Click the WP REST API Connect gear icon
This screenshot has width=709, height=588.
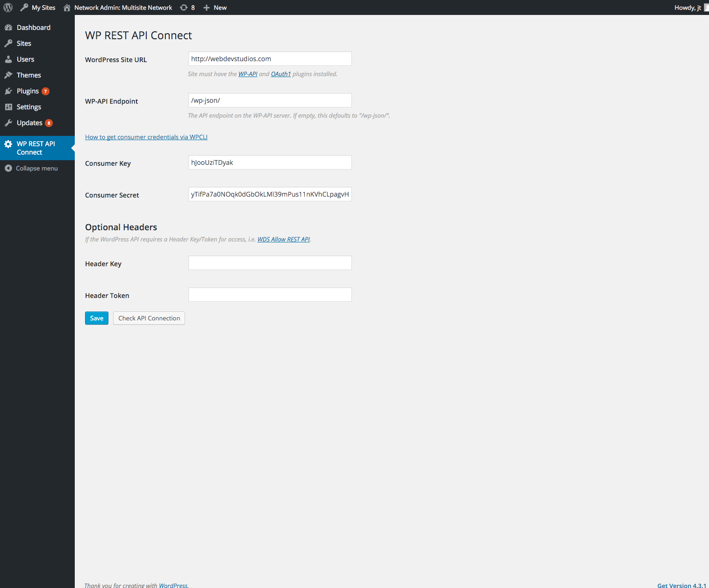pos(8,144)
